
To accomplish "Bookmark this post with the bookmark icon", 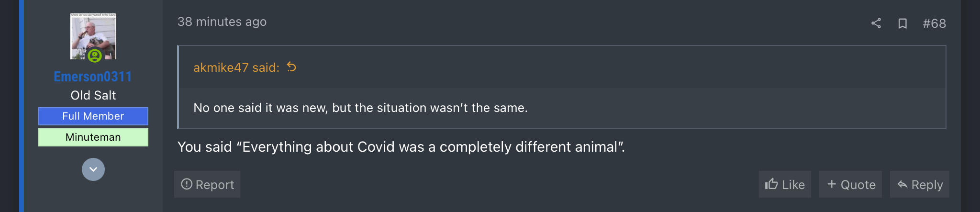I will tap(902, 23).
